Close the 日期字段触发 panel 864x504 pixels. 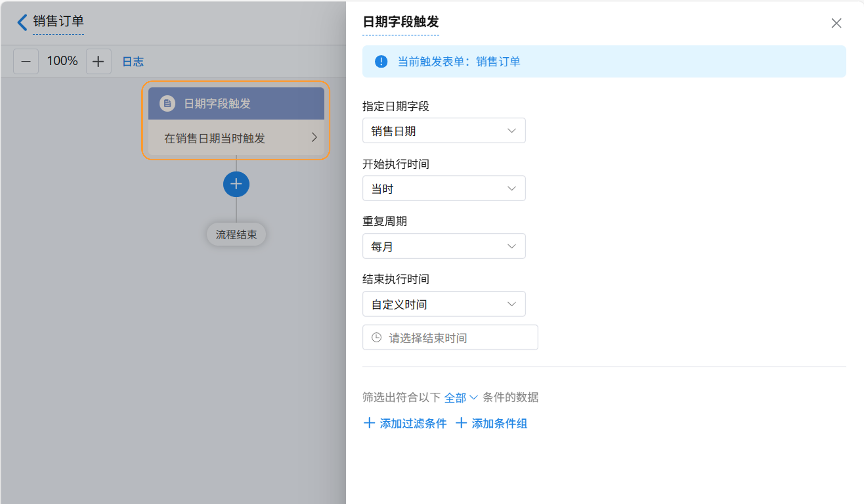point(836,23)
